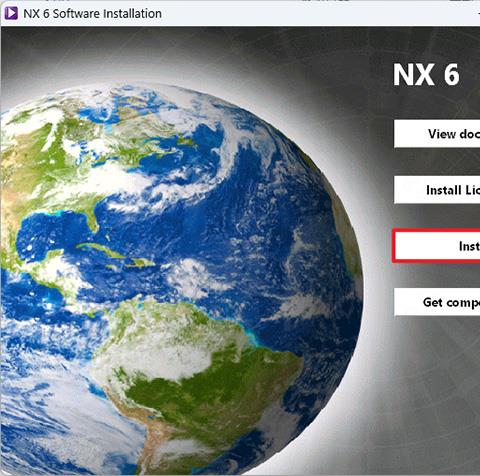Click the NX 6 Software Installation title text
Viewport: 480px width, 476px height.
(92, 14)
